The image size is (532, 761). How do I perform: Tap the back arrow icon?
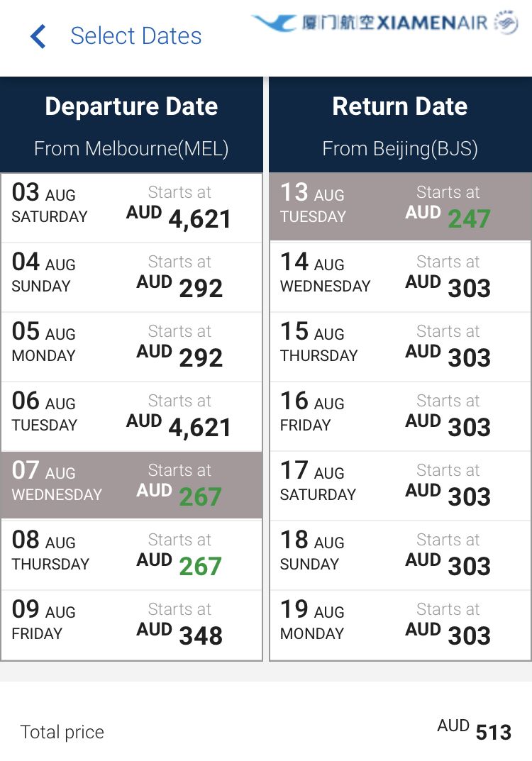pyautogui.click(x=38, y=36)
